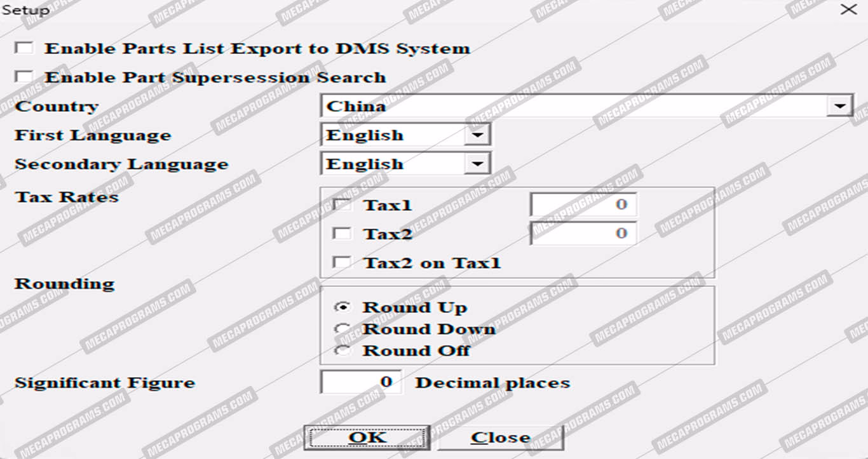Open the Country dropdown arrow

click(839, 106)
